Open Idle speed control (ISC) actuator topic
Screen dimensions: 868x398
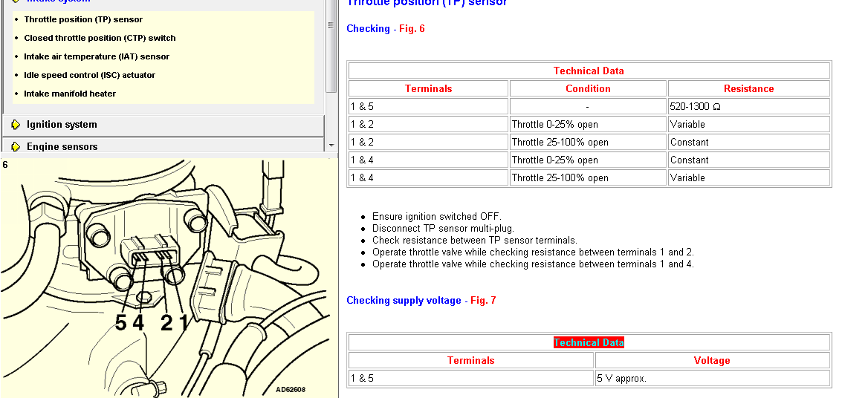pos(89,75)
